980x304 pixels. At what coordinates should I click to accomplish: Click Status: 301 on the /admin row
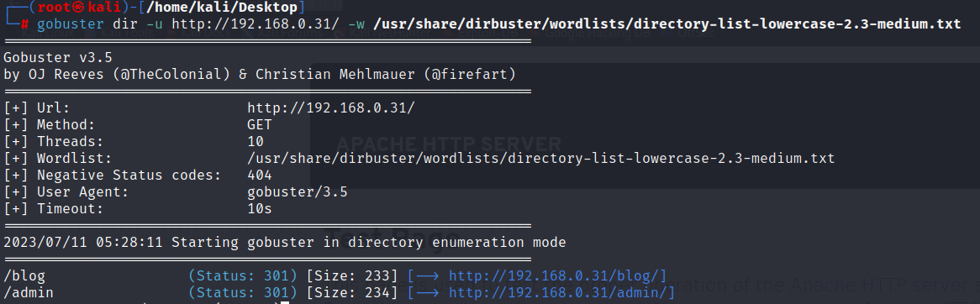point(243,292)
